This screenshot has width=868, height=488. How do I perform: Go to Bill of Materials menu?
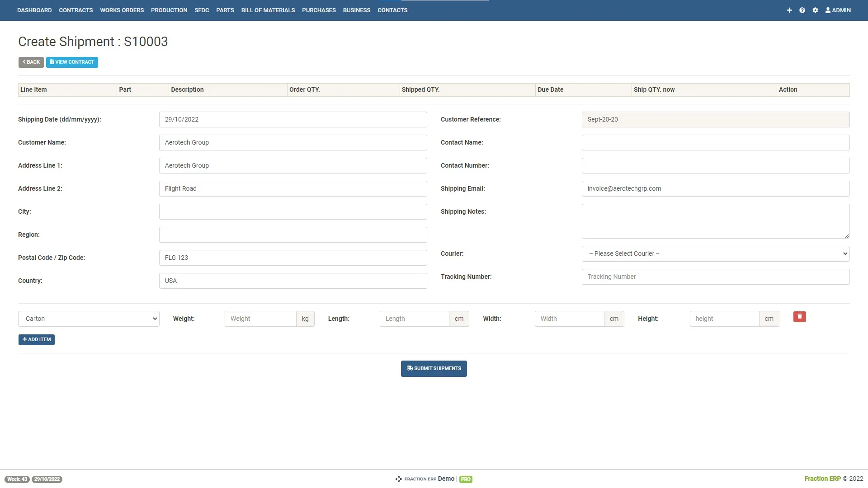pos(268,10)
